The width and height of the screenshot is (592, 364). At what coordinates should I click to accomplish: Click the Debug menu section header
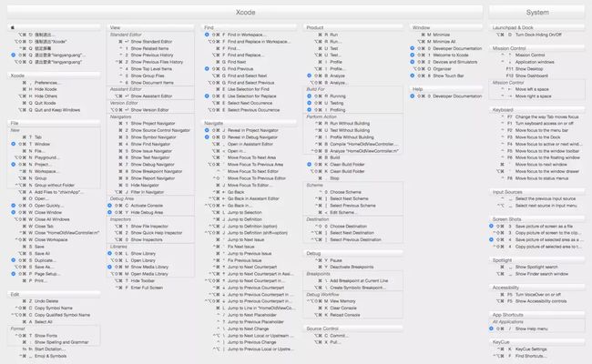[x=353, y=254]
